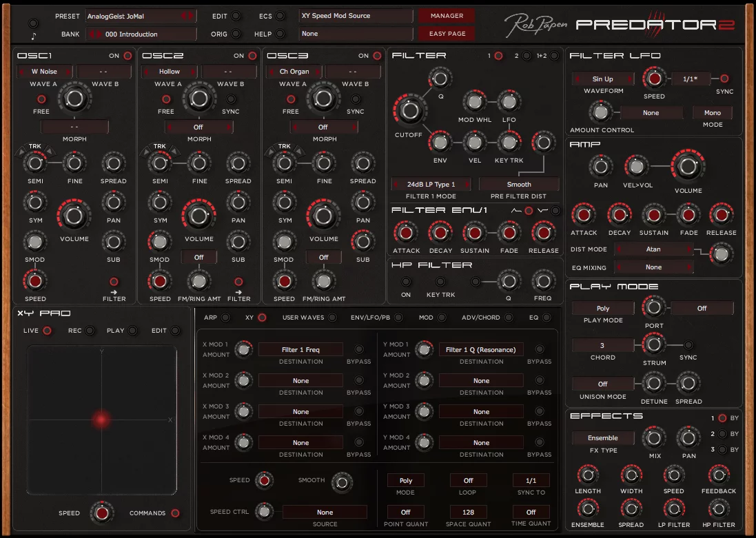Click the AMP RELEASE knob
The height and width of the screenshot is (538, 756).
(x=722, y=215)
